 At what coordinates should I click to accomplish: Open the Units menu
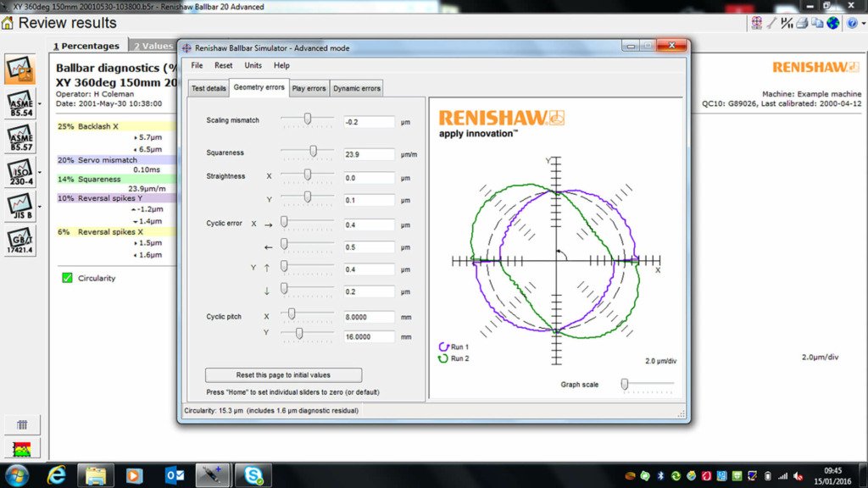click(253, 65)
